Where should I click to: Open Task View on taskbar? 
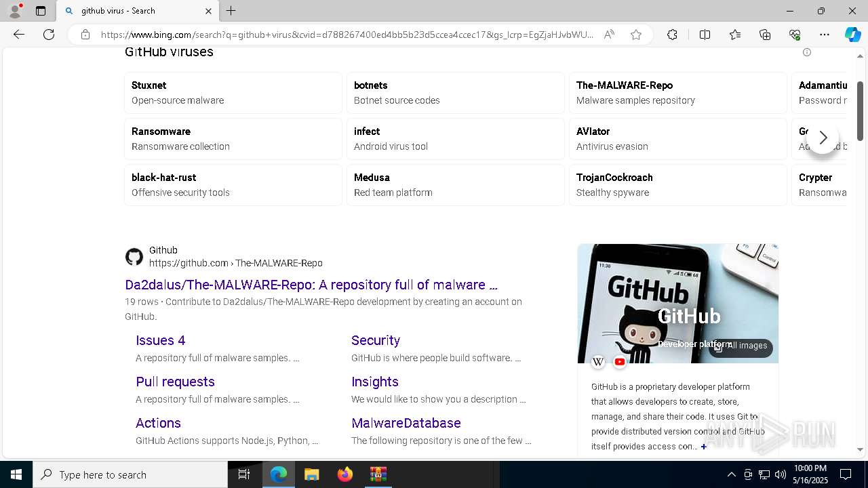coord(244,474)
